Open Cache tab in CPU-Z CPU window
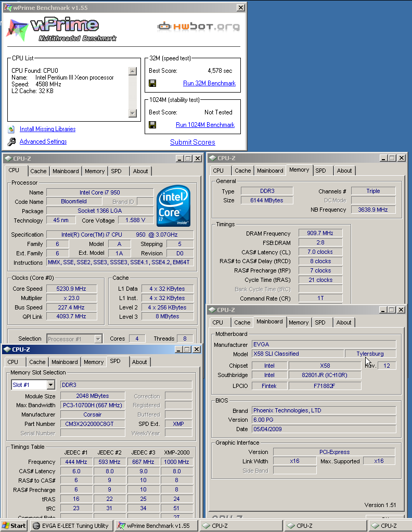Screen dimensions: 412x532 point(38,171)
